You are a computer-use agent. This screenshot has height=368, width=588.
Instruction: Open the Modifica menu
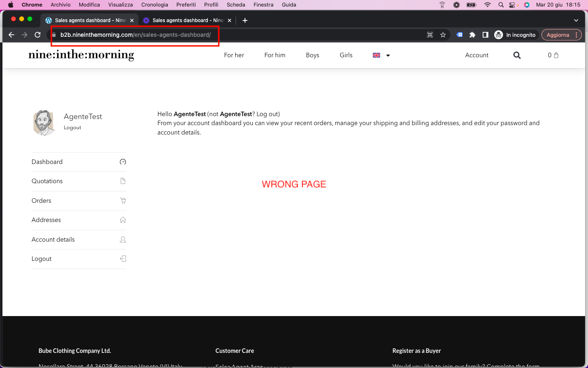pos(89,5)
